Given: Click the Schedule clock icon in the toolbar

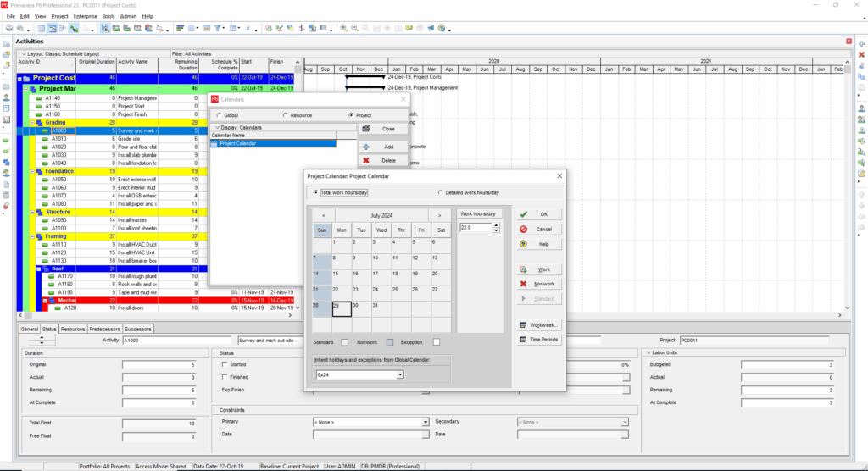Looking at the screenshot, I should [269, 28].
